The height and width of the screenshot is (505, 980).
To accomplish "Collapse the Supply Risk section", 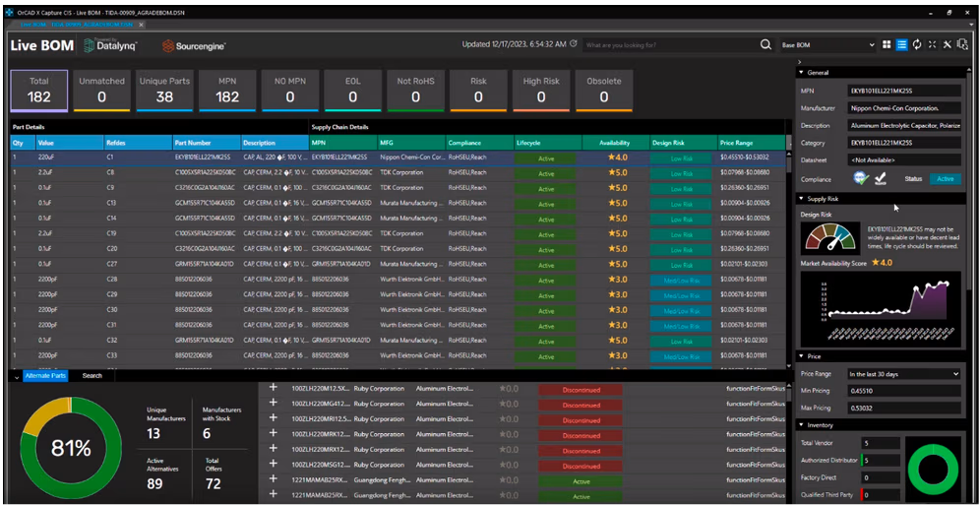I will coord(802,199).
